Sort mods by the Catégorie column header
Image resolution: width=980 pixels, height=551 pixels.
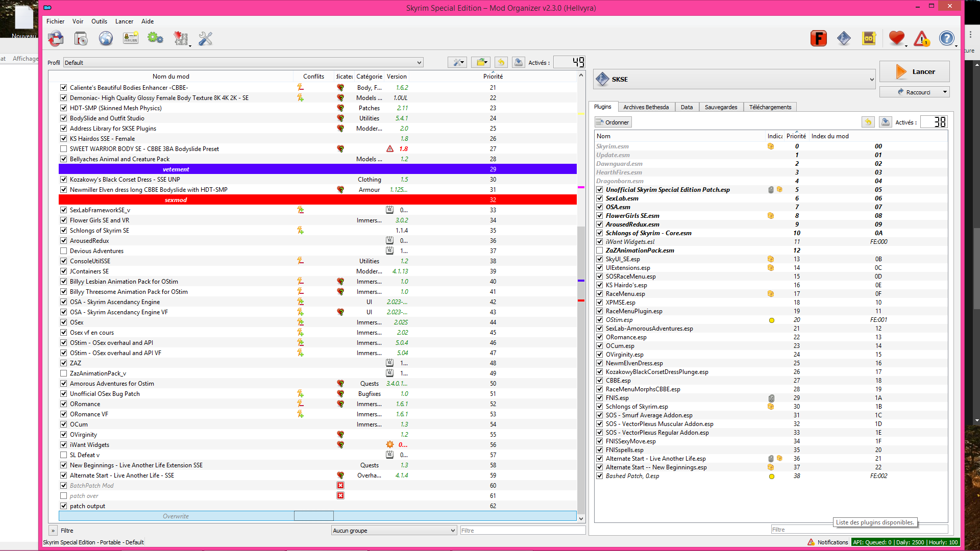pos(369,77)
